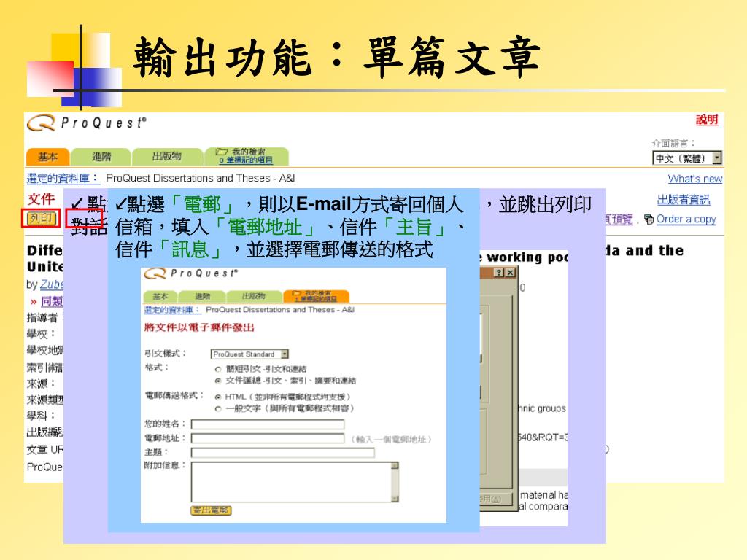Open the 出版物 tab on the main page
The height and width of the screenshot is (560, 747).
pyautogui.click(x=167, y=156)
